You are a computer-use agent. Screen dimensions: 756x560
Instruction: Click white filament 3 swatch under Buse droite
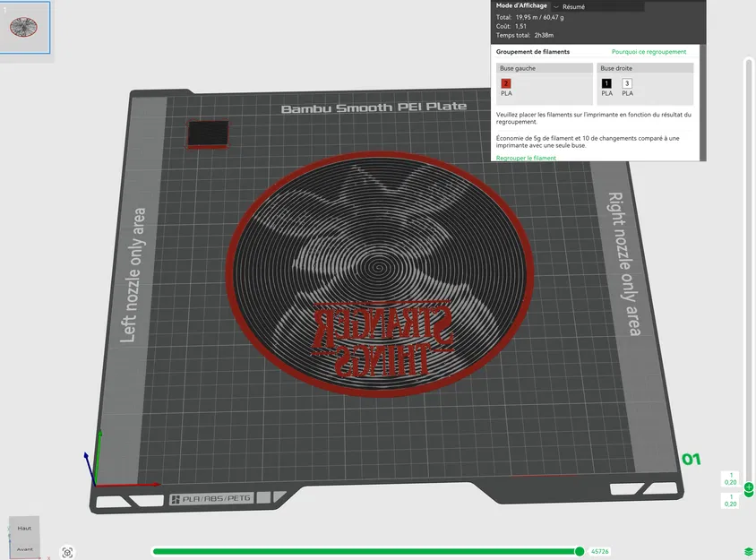pos(627,83)
